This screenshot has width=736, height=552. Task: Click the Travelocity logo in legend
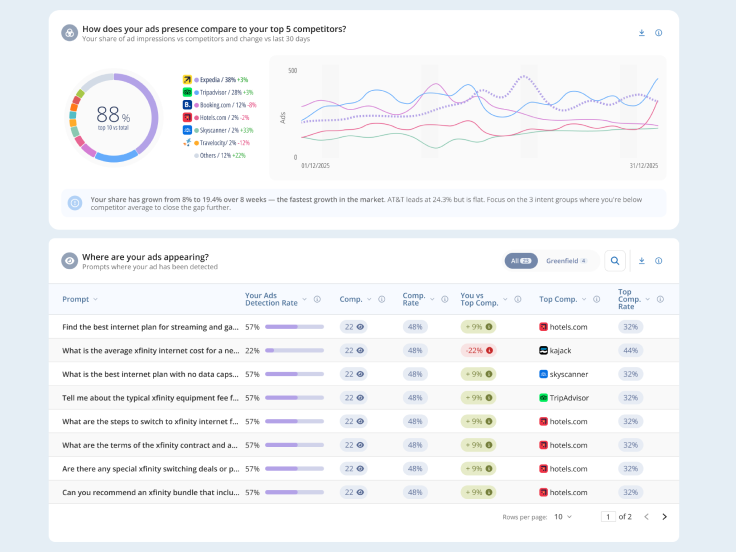(187, 143)
